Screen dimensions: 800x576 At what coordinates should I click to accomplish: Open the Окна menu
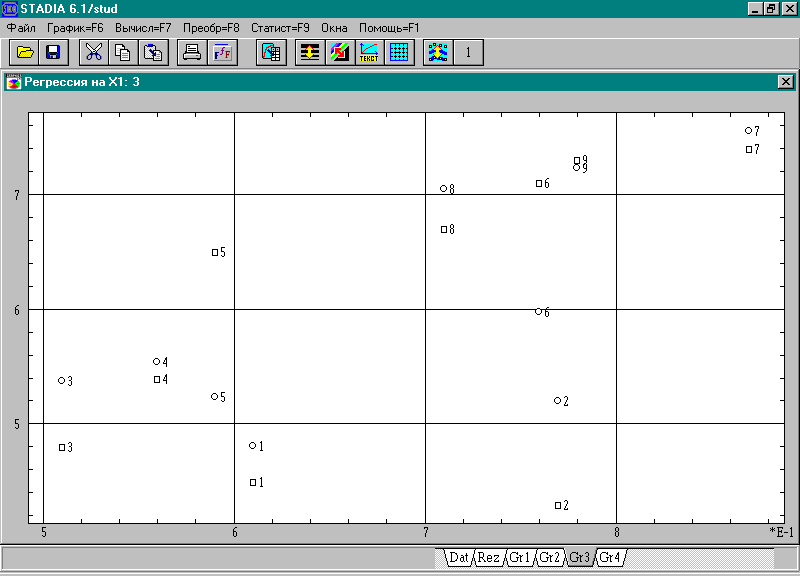coord(334,28)
